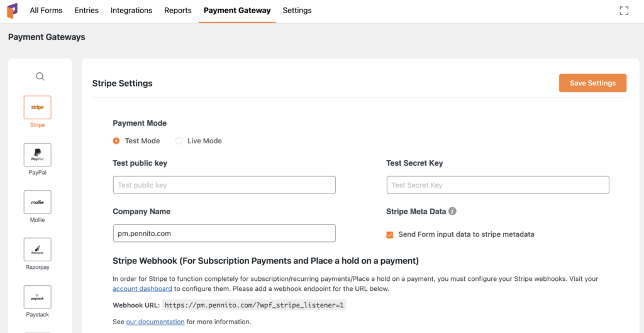The image size is (644, 333).
Task: Uncheck Send Form input data checkbox
Action: click(x=390, y=234)
